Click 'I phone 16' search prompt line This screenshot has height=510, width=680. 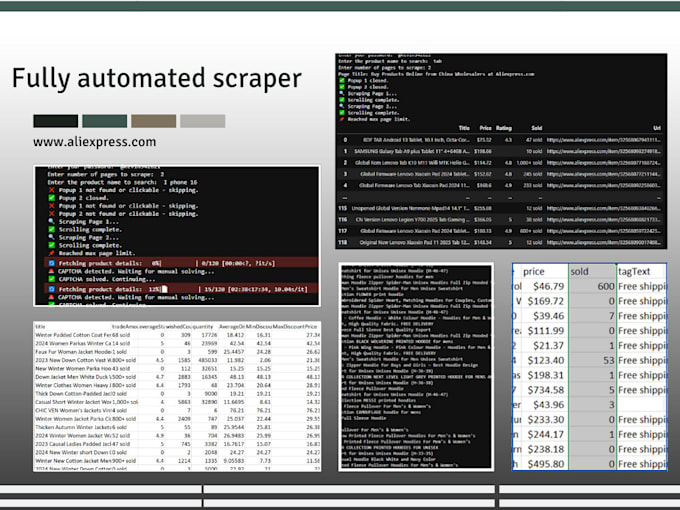point(122,182)
